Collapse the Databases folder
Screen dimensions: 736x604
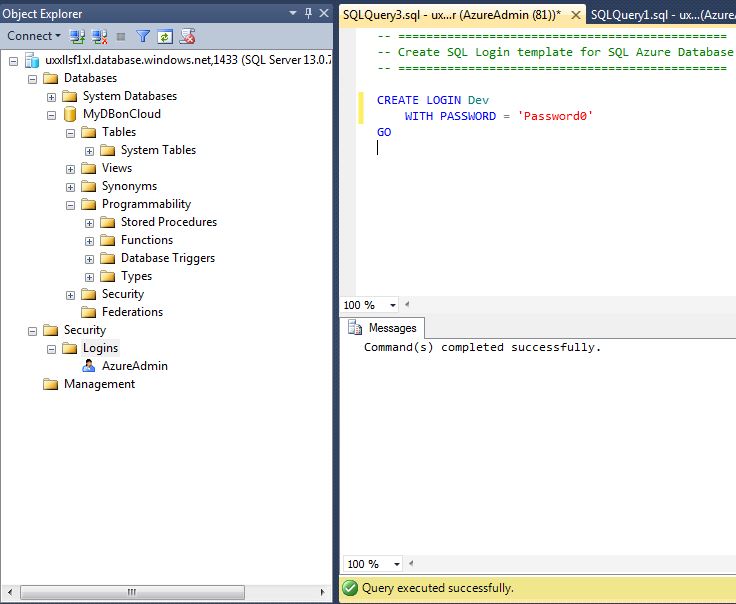tap(32, 79)
